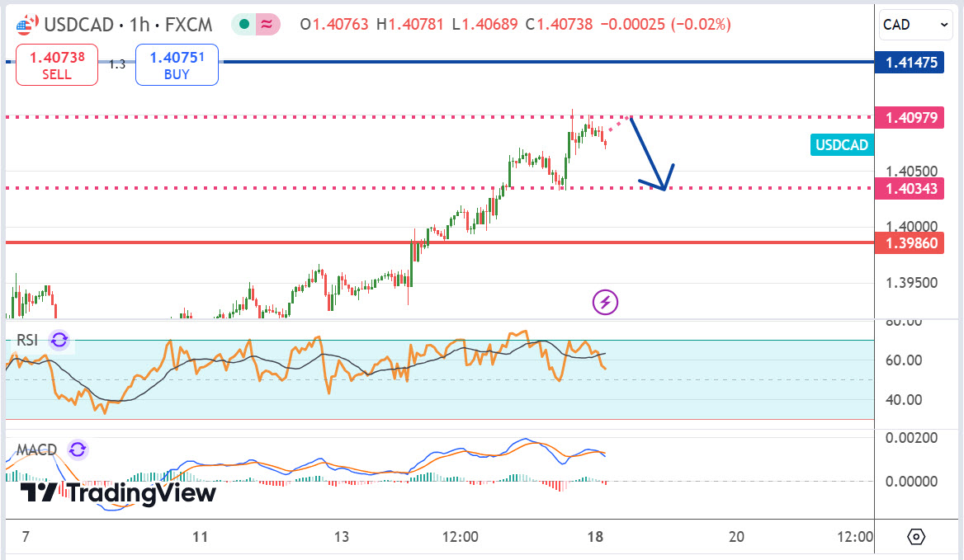Click the TradingView logo
The image size is (964, 560).
(x=118, y=493)
